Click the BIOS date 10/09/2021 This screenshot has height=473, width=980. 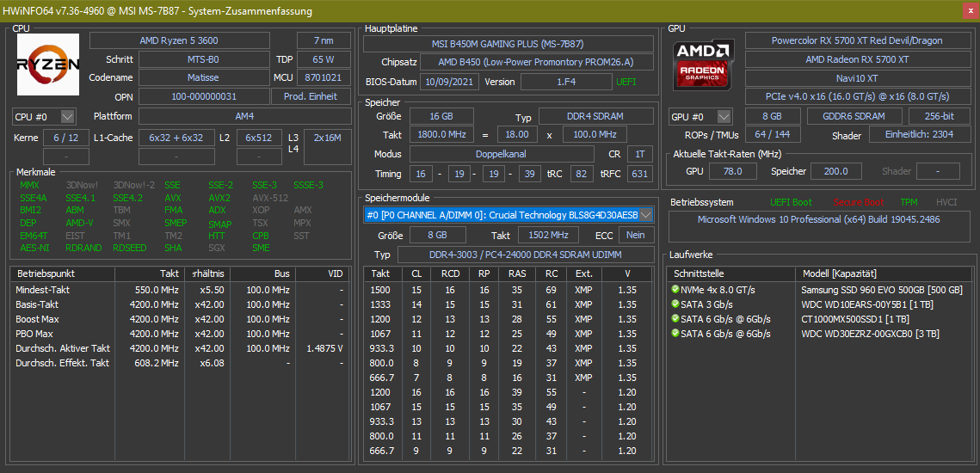[x=450, y=82]
